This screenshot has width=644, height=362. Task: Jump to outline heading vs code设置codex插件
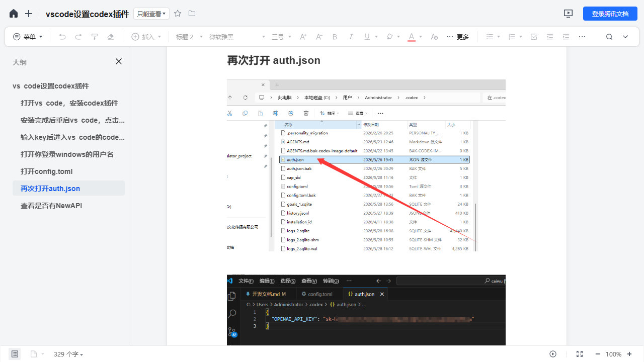pyautogui.click(x=51, y=86)
